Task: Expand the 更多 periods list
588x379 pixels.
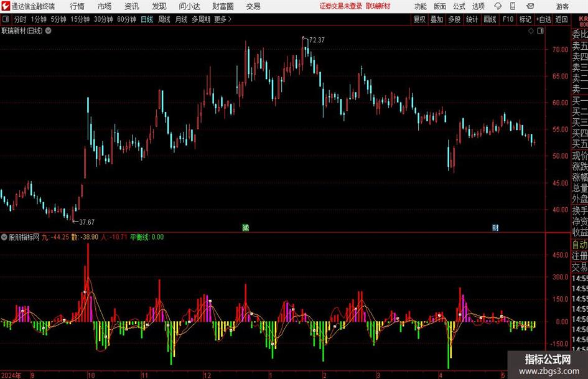Action: (223, 19)
